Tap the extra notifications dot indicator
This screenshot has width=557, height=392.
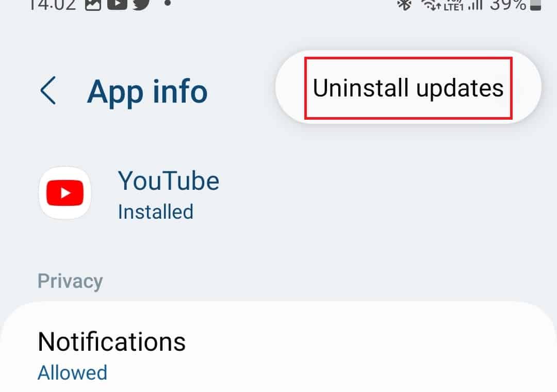click(x=168, y=3)
